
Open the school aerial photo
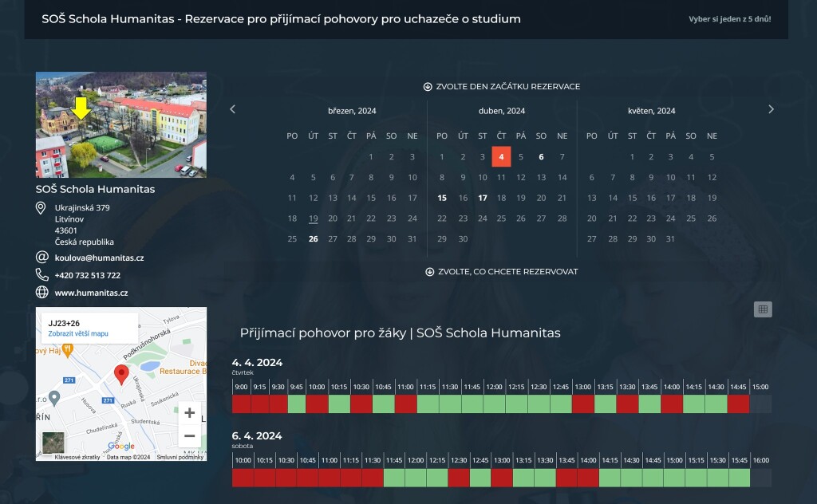coord(121,125)
